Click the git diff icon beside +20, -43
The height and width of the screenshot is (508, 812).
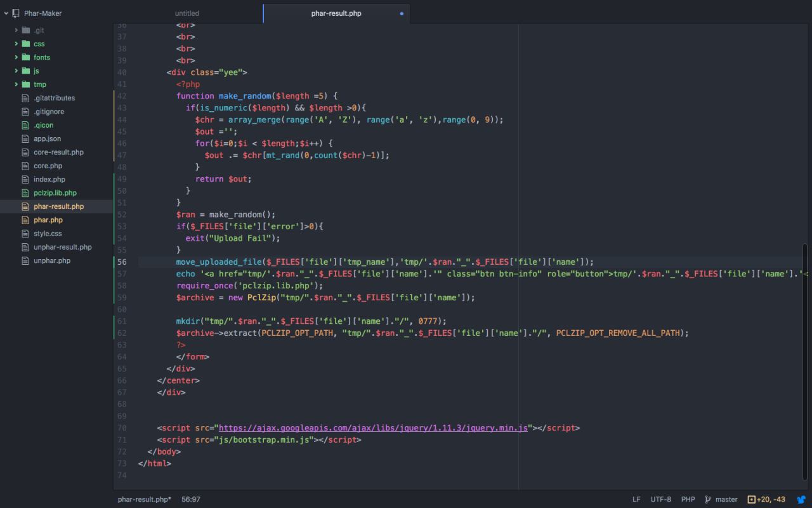[752, 500]
